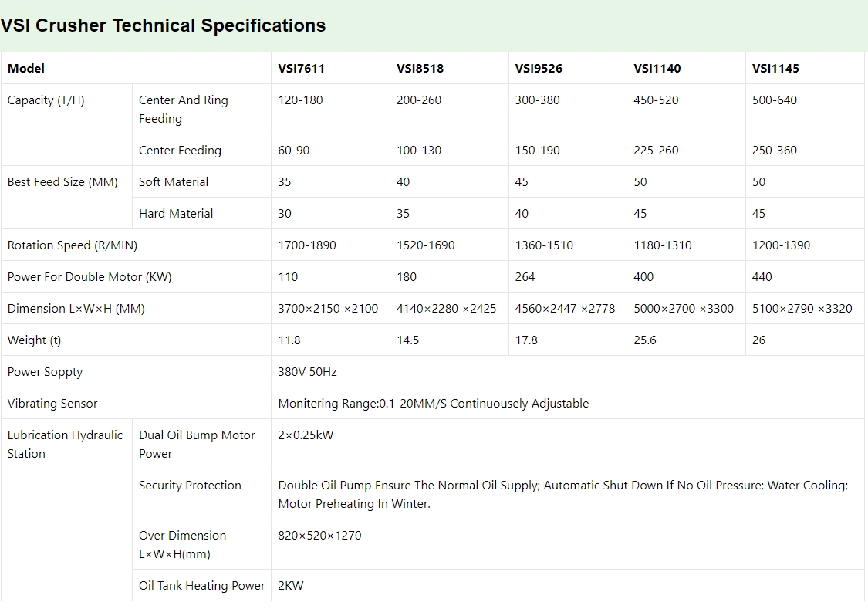Select the 380V 50Hz power supply cell
This screenshot has width=868, height=609.
click(307, 372)
